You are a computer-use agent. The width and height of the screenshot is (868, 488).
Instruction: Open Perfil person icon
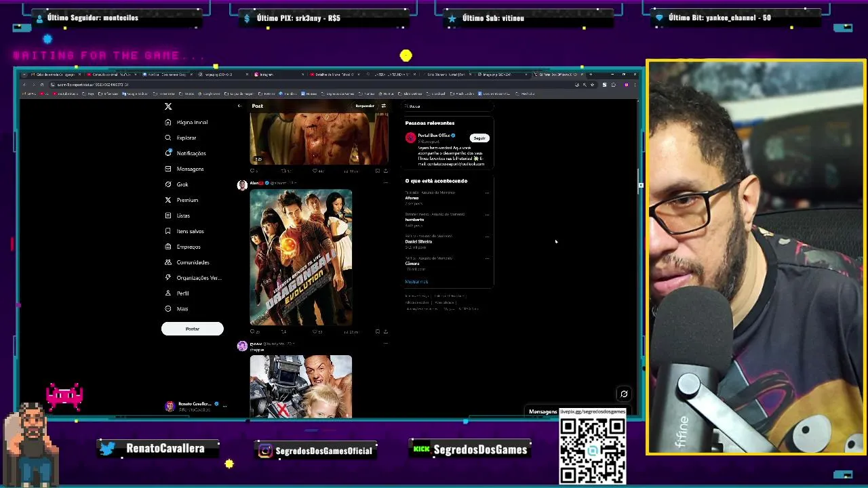168,293
